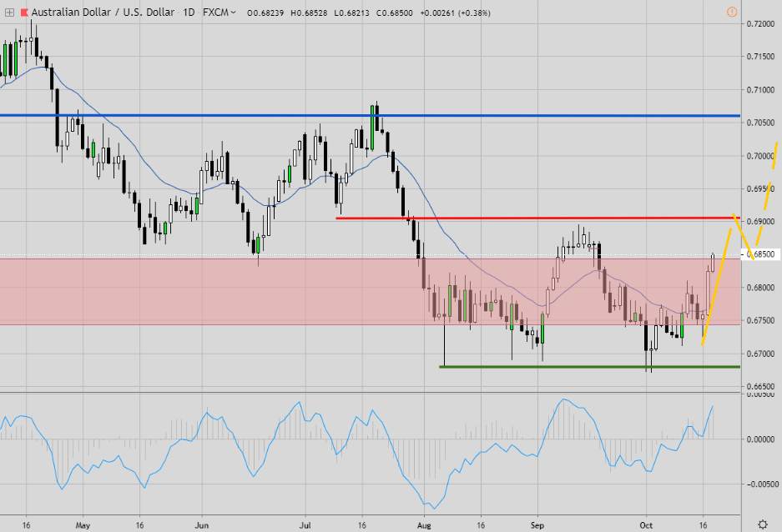Select the pink shaded rectangle zone
Image resolution: width=782 pixels, height=532 pixels.
tap(370, 291)
